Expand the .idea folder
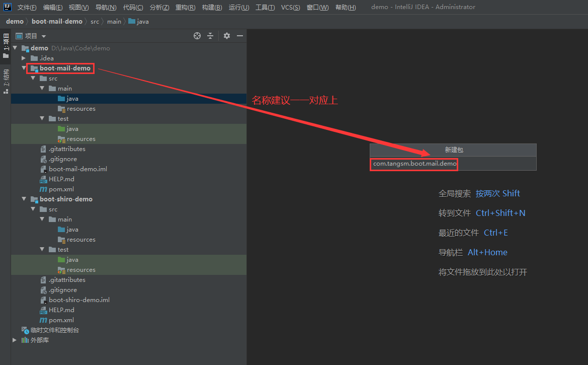Screen dimensions: 588x365 24,58
